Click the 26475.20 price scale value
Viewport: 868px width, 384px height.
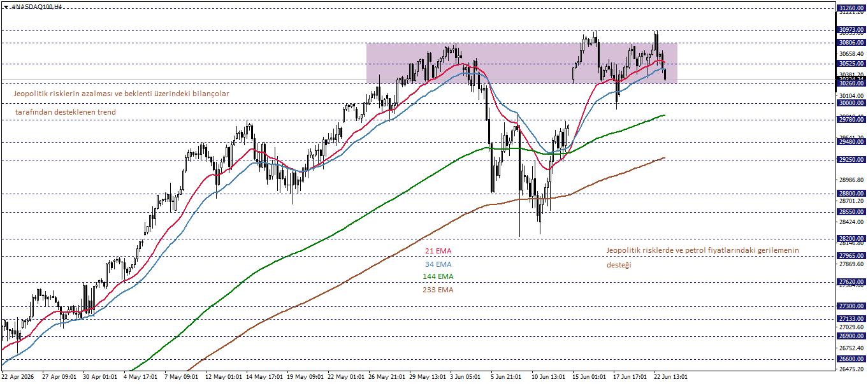coord(851,369)
